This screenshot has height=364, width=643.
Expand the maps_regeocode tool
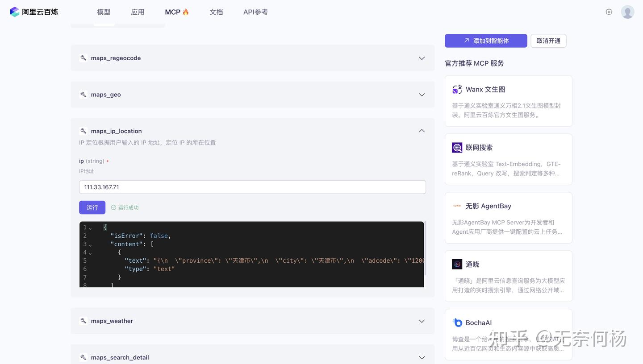[x=421, y=58]
